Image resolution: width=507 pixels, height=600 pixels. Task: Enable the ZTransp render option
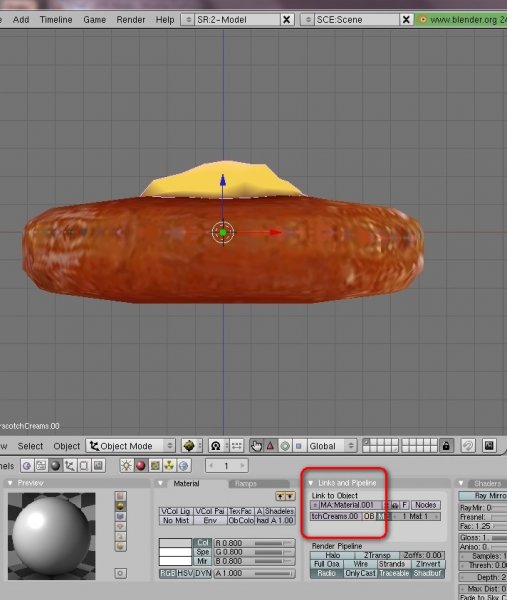[377, 555]
